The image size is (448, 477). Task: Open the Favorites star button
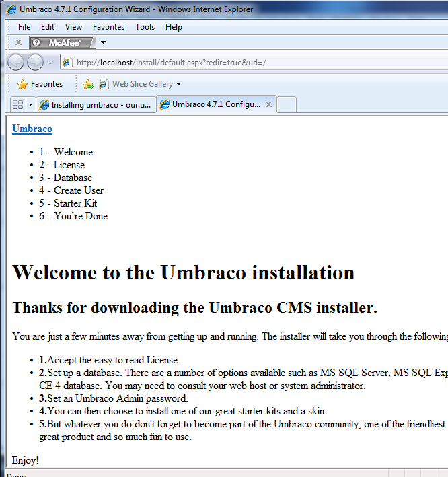(x=40, y=84)
